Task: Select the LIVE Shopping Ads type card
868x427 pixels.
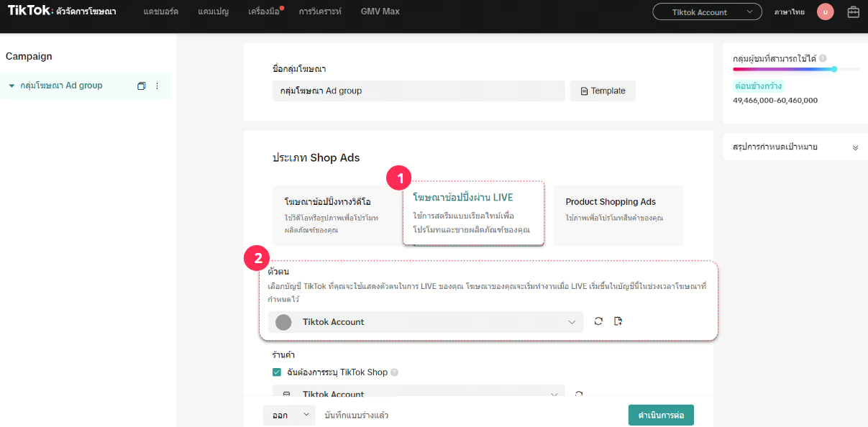Action: click(x=473, y=214)
